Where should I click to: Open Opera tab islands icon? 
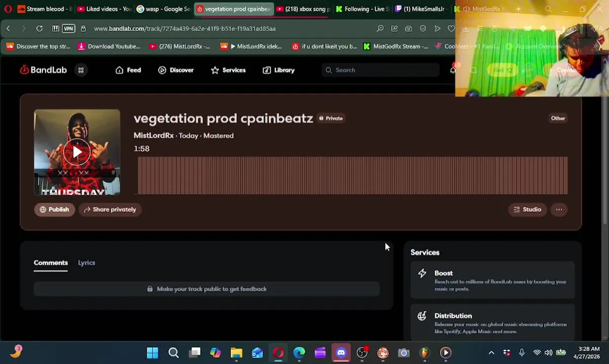click(56, 29)
